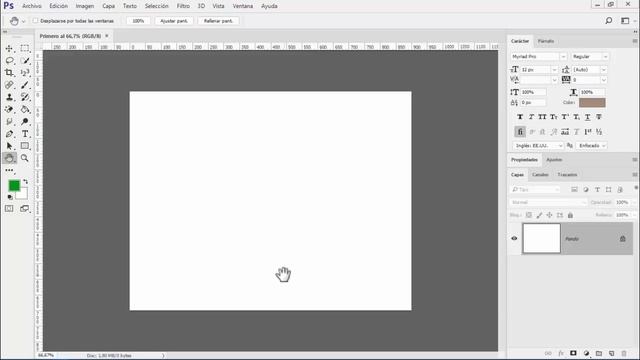Toggle Strikethrough text style

599,117
